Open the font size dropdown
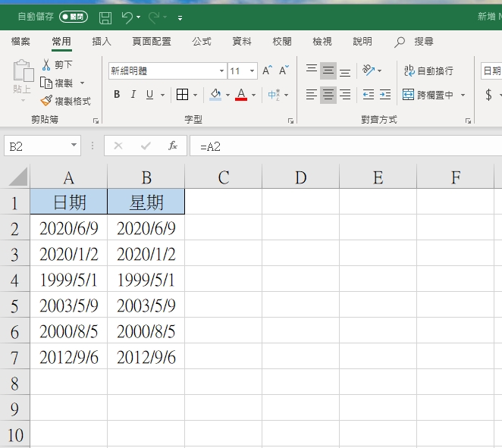The image size is (502, 448). (253, 71)
